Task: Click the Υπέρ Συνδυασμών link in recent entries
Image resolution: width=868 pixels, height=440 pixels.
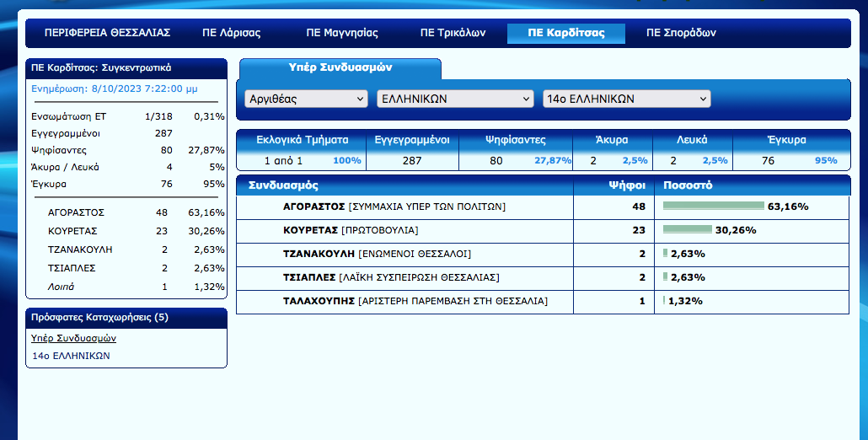Action: pyautogui.click(x=73, y=338)
